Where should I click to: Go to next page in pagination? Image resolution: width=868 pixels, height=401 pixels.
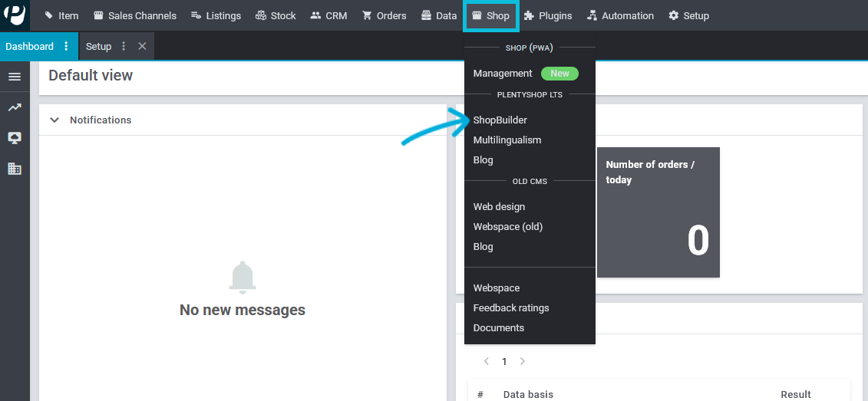coord(523,361)
